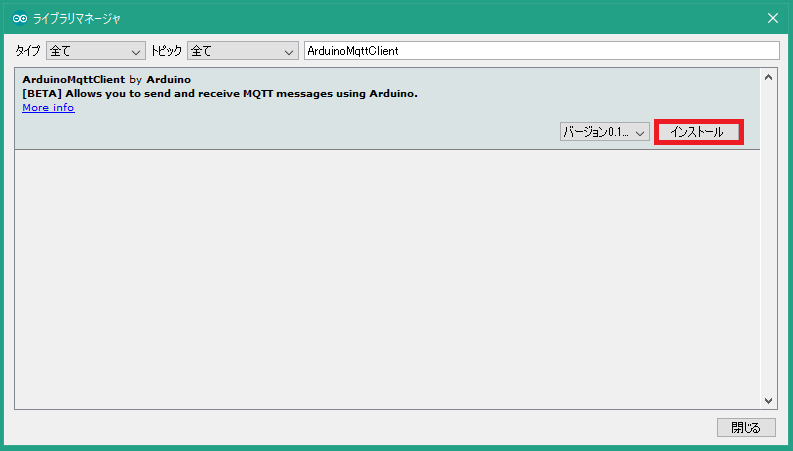
Task: Click the vertical scrollbar track
Action: click(768, 240)
